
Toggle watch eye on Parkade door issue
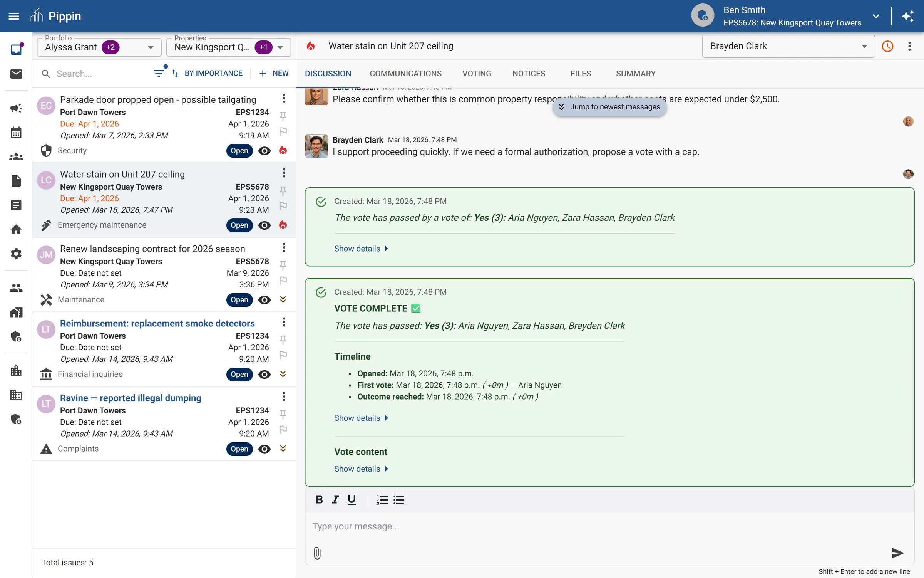click(x=264, y=151)
